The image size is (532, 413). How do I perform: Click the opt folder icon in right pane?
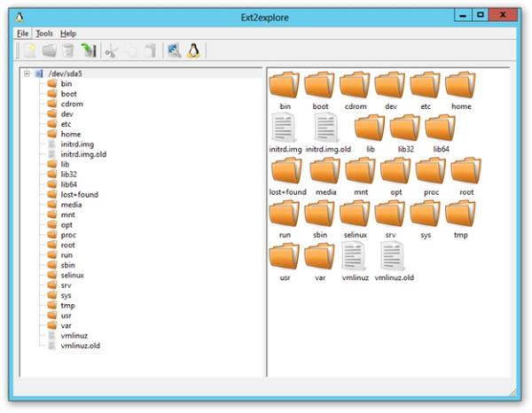[x=395, y=170]
